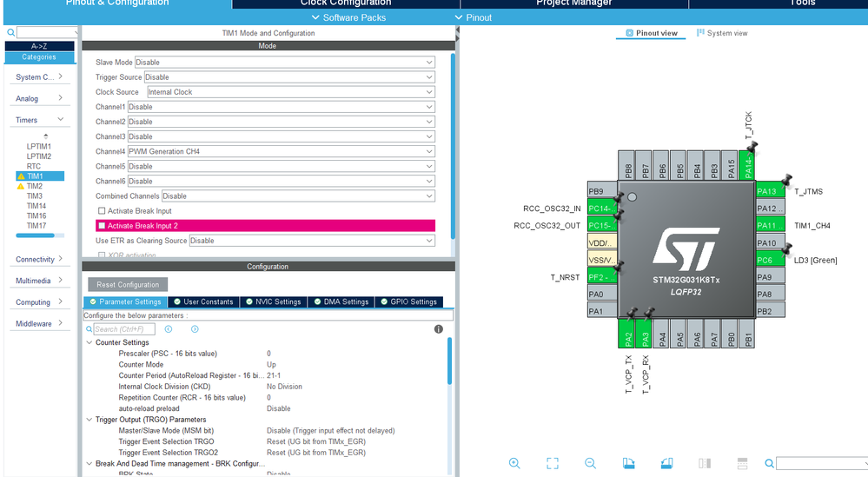Click the Timers list progress bar
The width and height of the screenshot is (868, 477).
[x=40, y=235]
